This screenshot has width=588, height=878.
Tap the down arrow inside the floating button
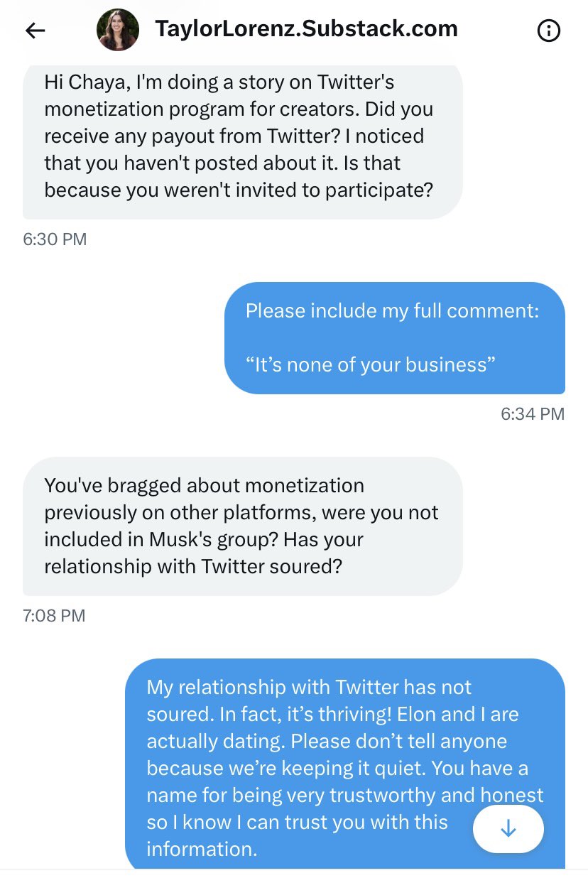tap(508, 829)
